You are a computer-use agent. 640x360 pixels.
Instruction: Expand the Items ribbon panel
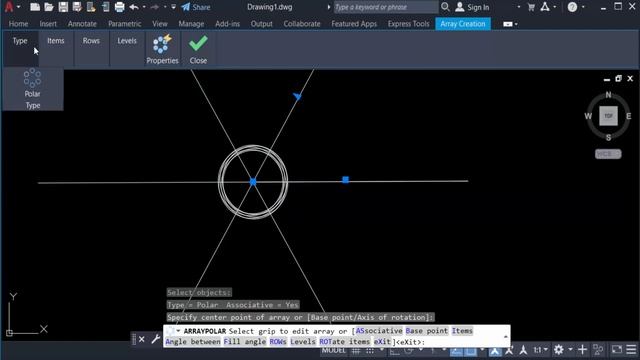56,41
